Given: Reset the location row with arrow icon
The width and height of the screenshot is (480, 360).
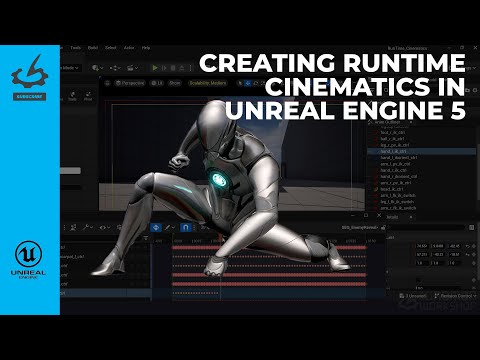Looking at the screenshot, I should click(x=467, y=246).
